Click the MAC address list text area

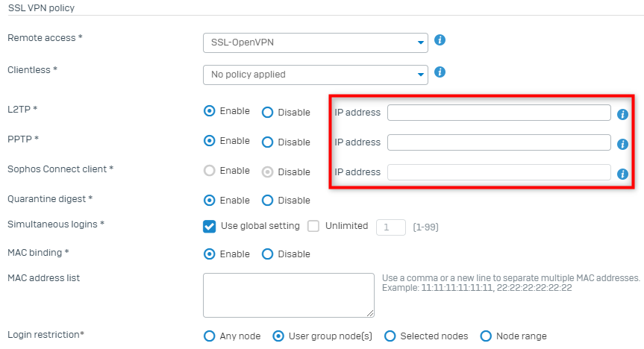(x=289, y=295)
